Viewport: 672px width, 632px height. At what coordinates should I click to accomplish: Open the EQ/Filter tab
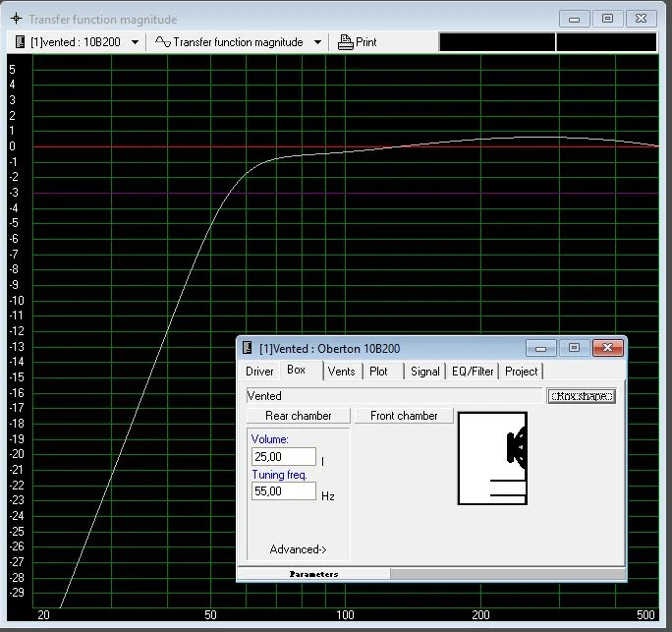[x=473, y=372]
